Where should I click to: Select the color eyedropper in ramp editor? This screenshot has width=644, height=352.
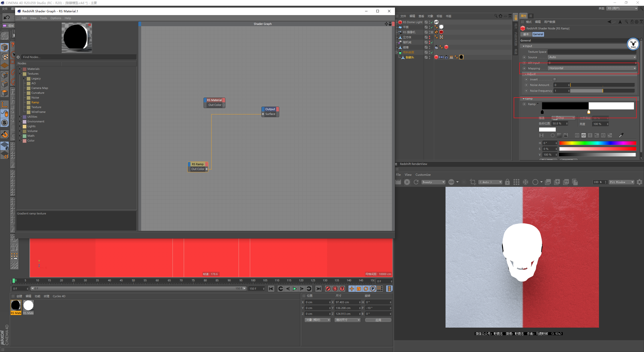click(621, 135)
